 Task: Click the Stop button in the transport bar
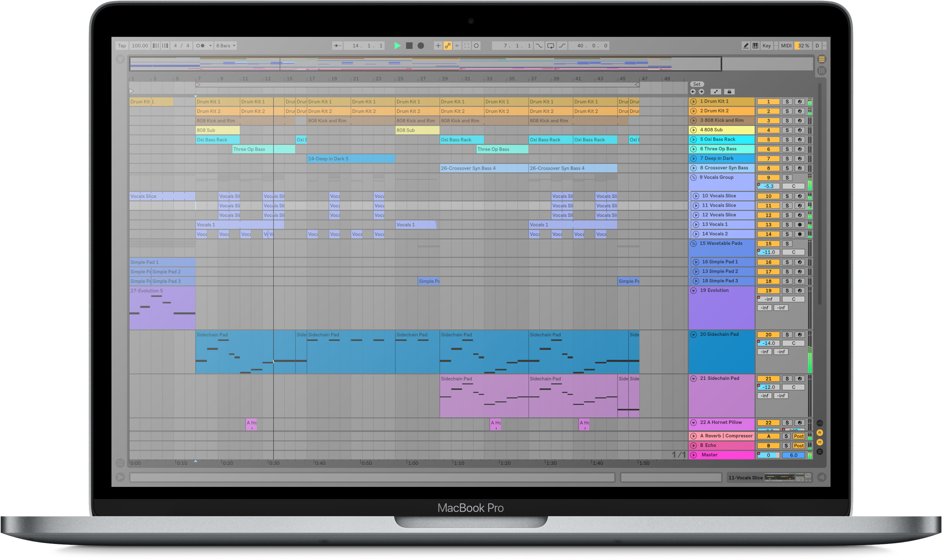(x=409, y=46)
